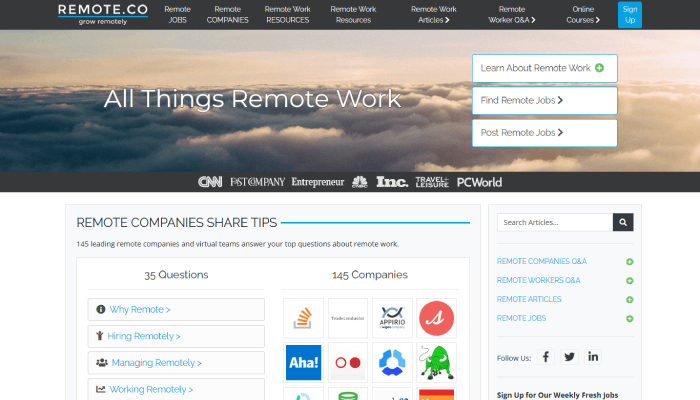Click the REMOTE ARTICLES sidebar link
The height and width of the screenshot is (400, 700).
pyautogui.click(x=529, y=299)
